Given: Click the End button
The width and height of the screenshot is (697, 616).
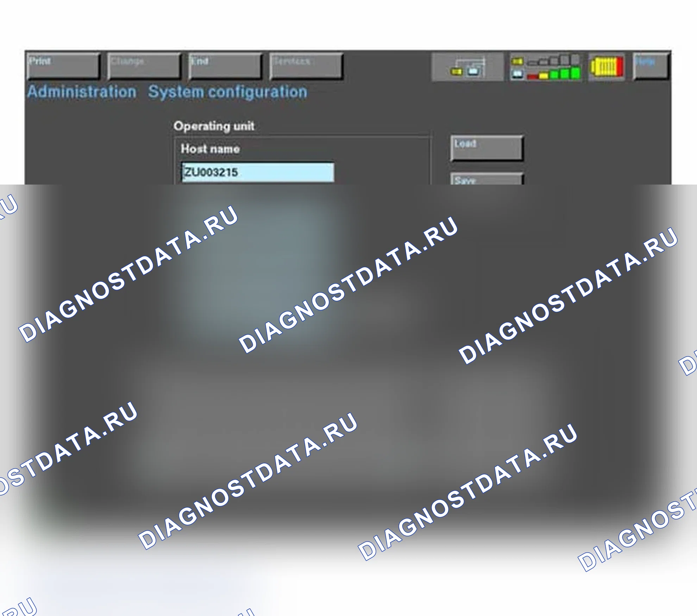Looking at the screenshot, I should [x=225, y=66].
